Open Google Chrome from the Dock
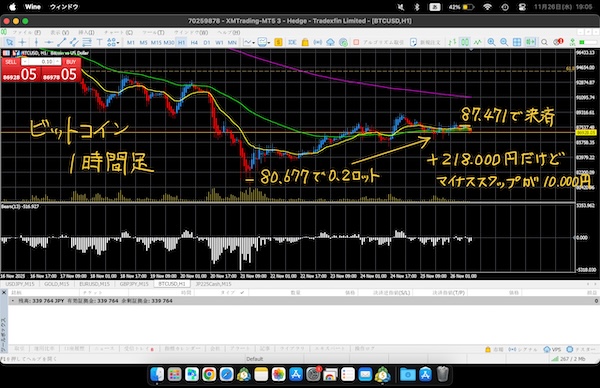The height and width of the screenshot is (388, 600). point(209,374)
